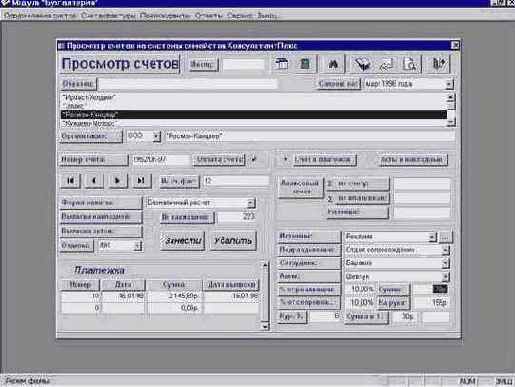
Task: Click the Сумма column header in Платежка
Action: click(174, 285)
